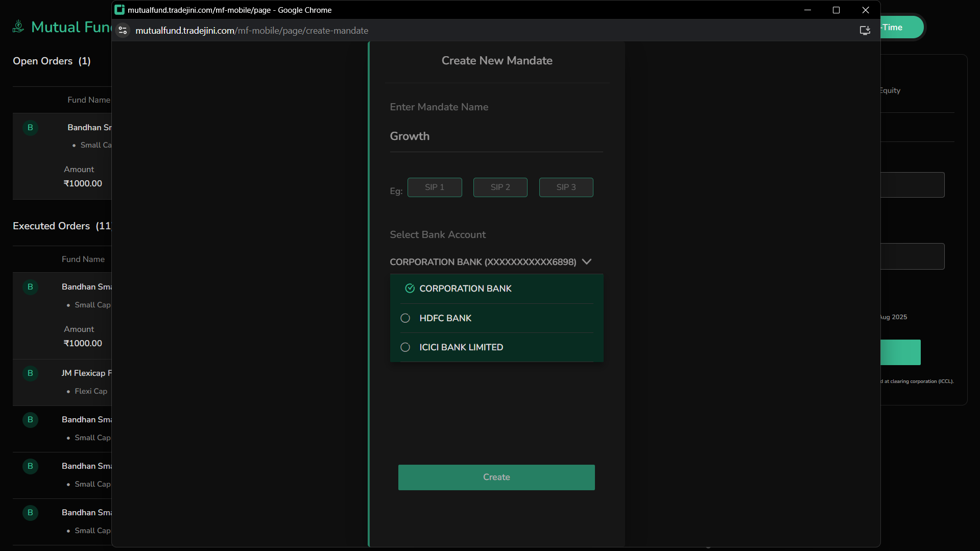
Task: Click the Flexi Cap category label
Action: [91, 391]
